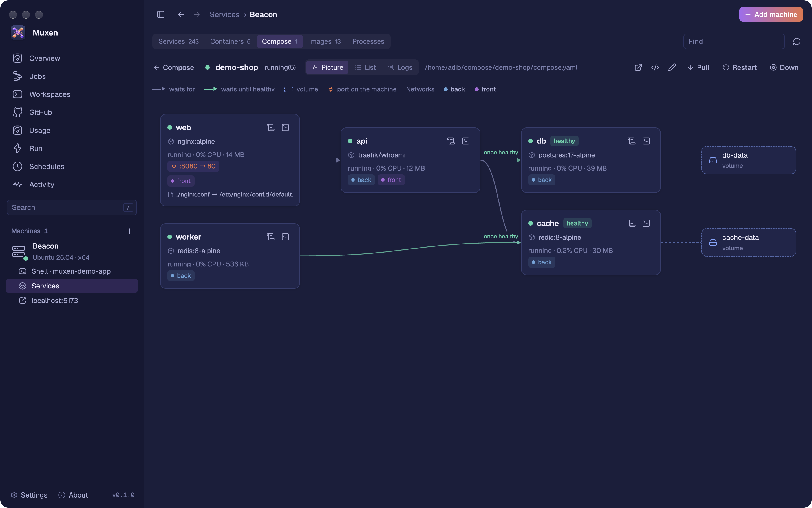The height and width of the screenshot is (508, 812).
Task: Switch to Logs view
Action: point(400,68)
